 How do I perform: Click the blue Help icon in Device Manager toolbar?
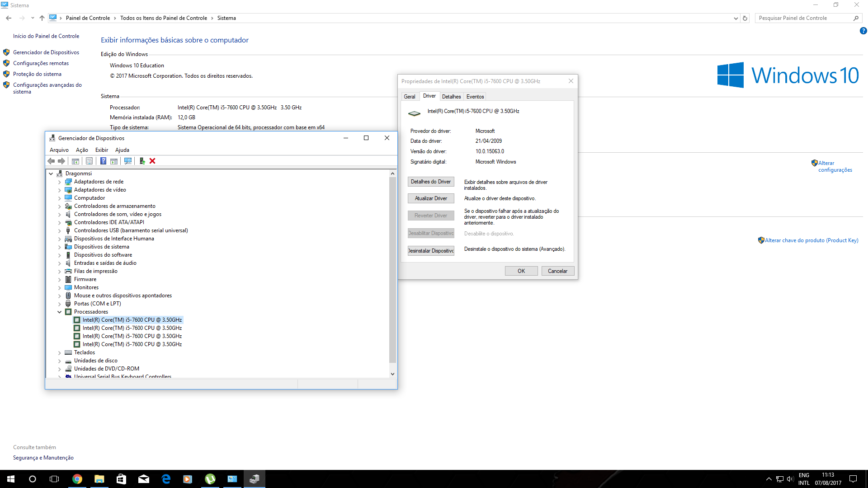tap(103, 161)
